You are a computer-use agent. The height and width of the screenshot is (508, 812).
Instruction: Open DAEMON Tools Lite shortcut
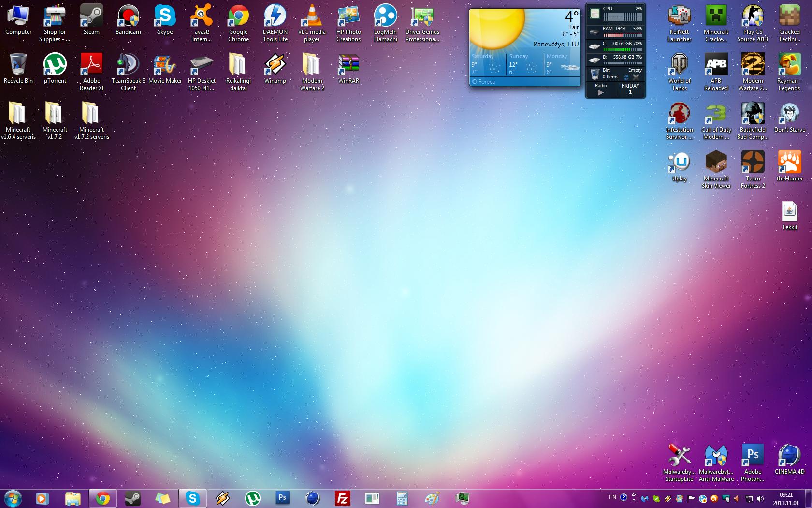tap(275, 23)
